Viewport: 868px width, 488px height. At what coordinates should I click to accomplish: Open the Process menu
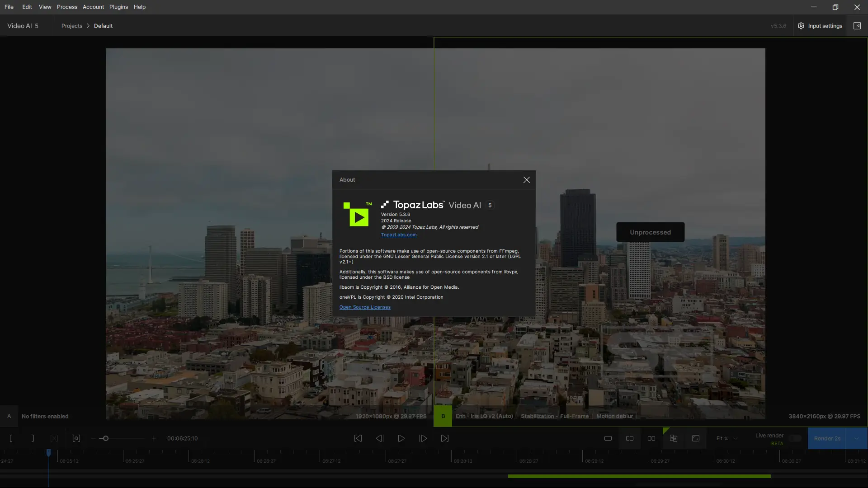(x=67, y=7)
